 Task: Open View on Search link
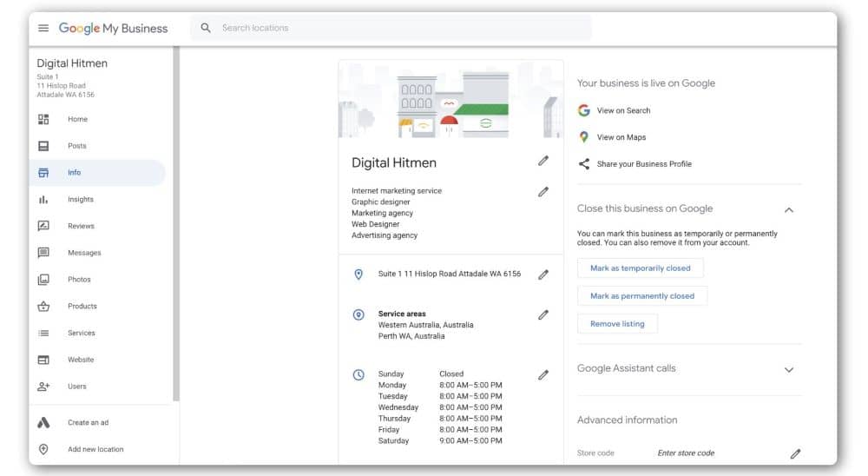[x=623, y=110]
